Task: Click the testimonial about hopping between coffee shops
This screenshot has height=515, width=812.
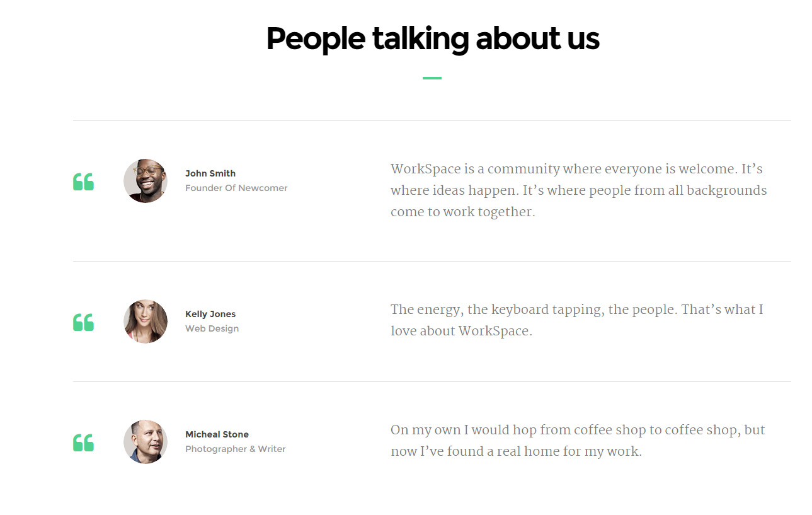Action: [x=578, y=441]
